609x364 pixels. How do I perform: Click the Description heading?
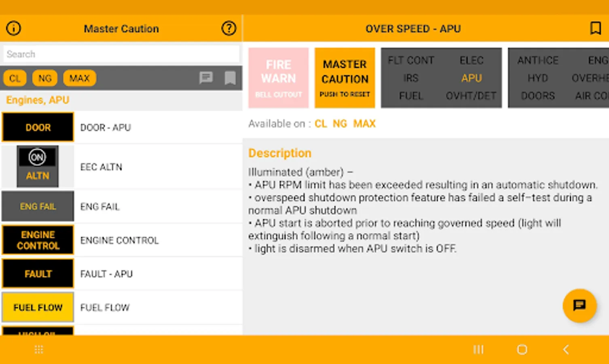pyautogui.click(x=280, y=153)
